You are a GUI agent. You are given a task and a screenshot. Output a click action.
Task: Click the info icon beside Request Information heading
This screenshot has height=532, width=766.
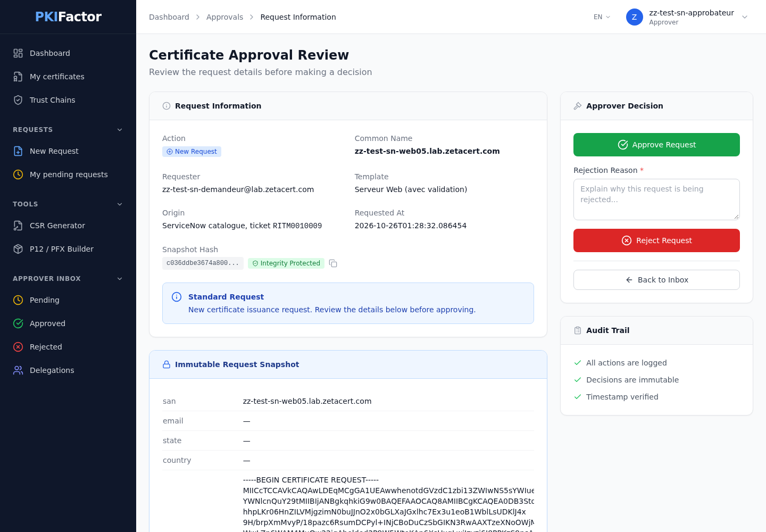(x=166, y=106)
